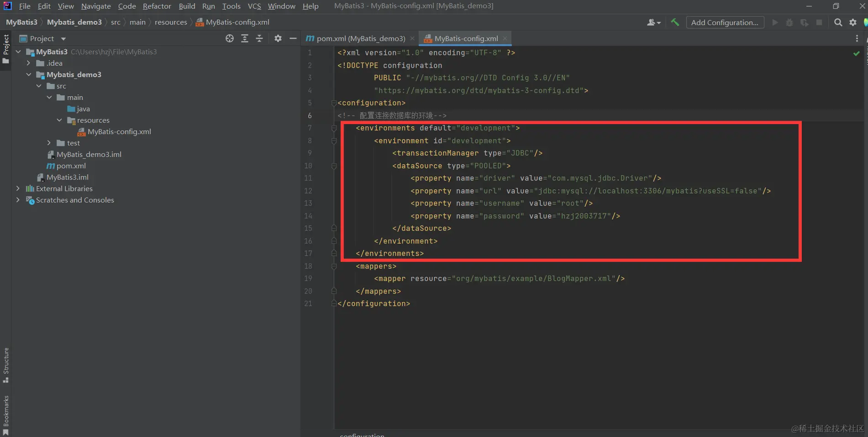Screen dimensions: 868x437
Task: Collapse the Mybatis_demo3 module node
Action: [28, 74]
